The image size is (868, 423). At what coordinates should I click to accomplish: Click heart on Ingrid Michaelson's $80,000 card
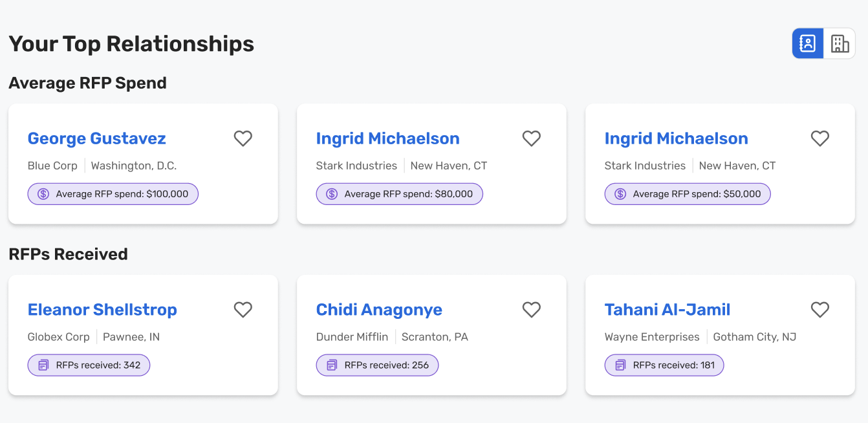[531, 138]
